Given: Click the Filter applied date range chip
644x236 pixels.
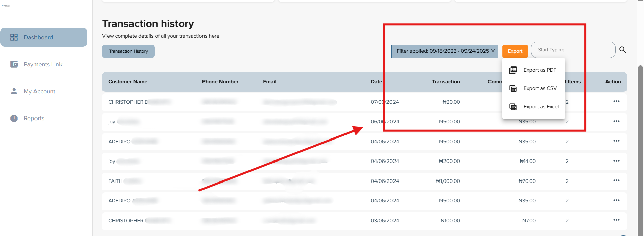Looking at the screenshot, I should click(444, 51).
